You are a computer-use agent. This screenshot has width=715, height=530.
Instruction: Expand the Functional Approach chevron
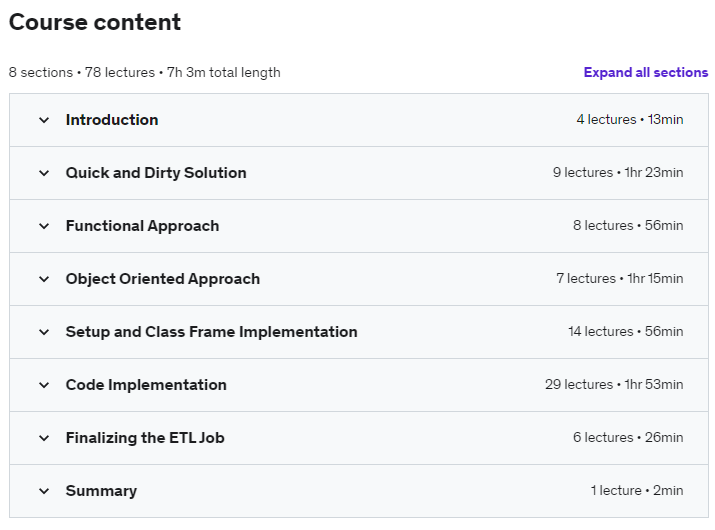tap(44, 226)
